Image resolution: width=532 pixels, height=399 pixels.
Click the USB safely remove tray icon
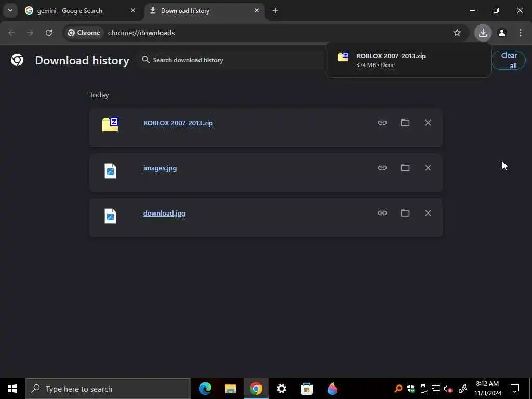[423, 389]
